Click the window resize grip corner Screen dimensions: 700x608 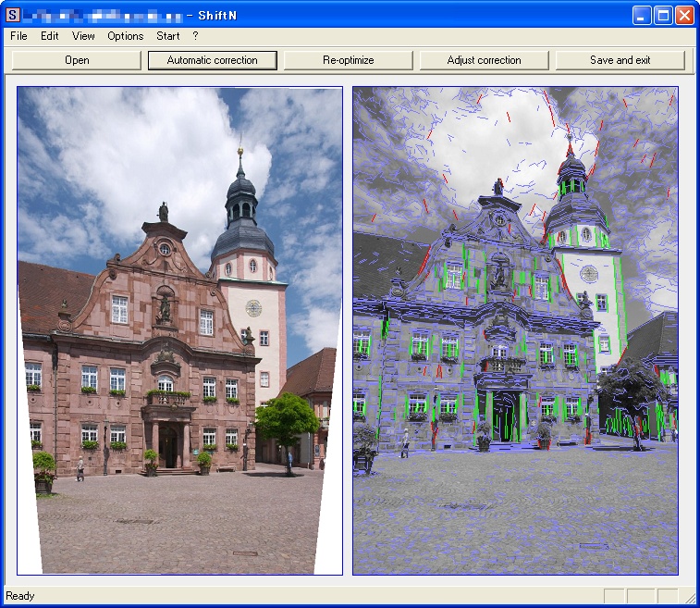(x=689, y=597)
